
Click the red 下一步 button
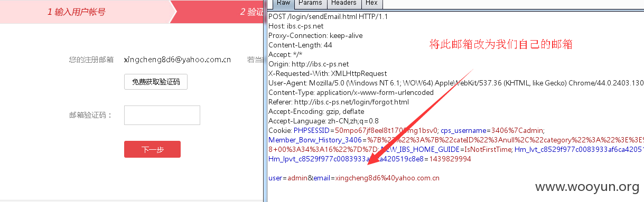(152, 149)
